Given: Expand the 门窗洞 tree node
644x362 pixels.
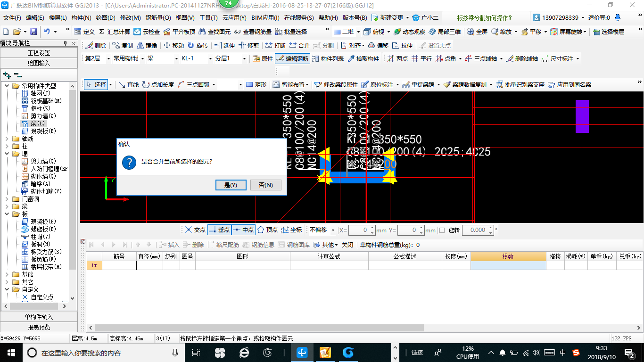Looking at the screenshot, I should pyautogui.click(x=7, y=199).
